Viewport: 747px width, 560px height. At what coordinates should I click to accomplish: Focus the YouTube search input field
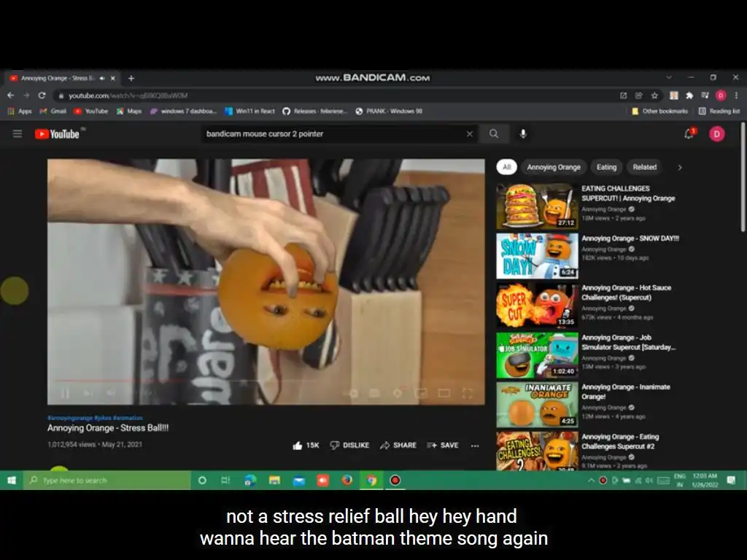coord(333,134)
